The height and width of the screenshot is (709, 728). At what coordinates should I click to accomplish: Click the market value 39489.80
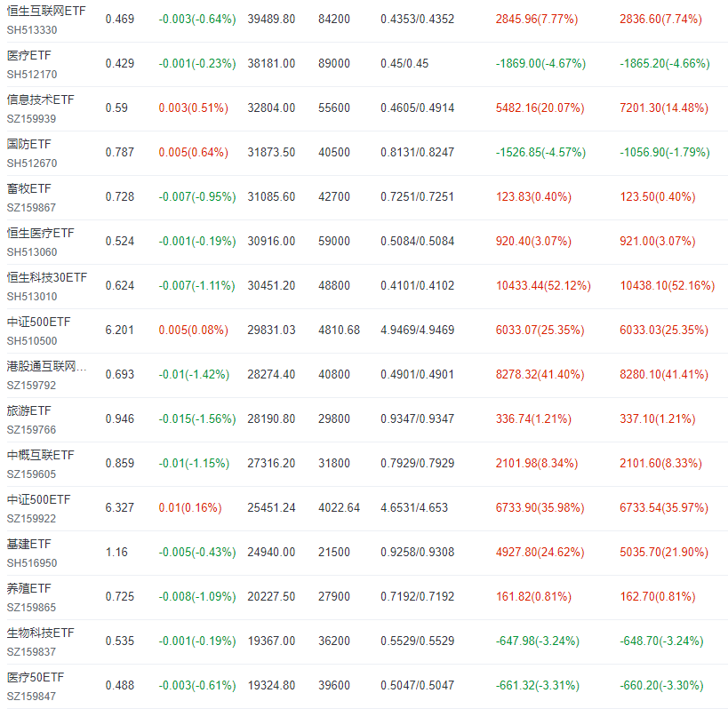coord(271,19)
